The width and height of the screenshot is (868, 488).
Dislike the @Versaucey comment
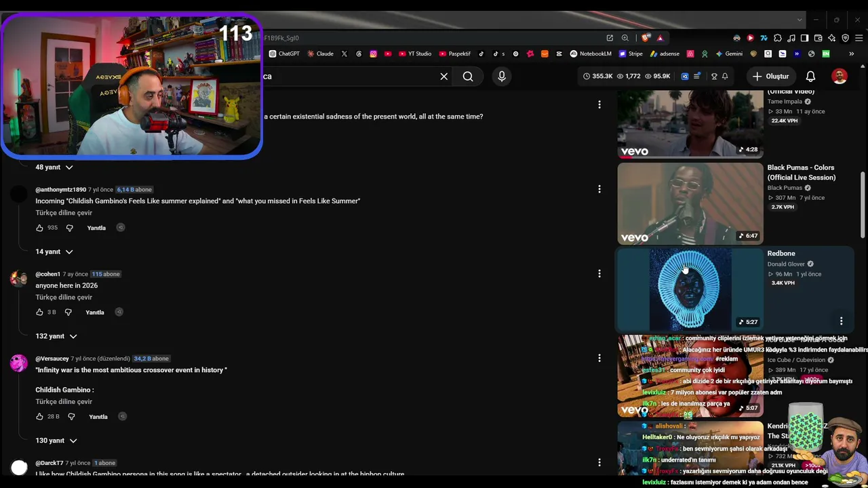pos(71,417)
